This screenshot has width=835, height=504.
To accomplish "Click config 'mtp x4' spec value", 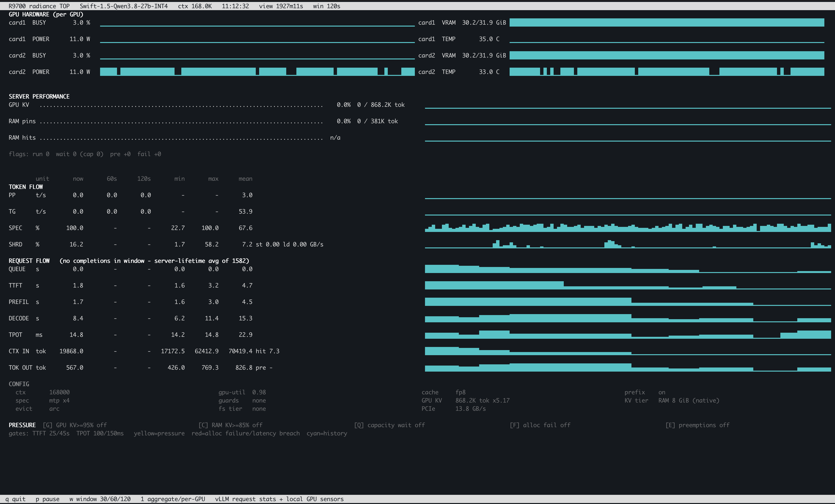I will (x=59, y=401).
